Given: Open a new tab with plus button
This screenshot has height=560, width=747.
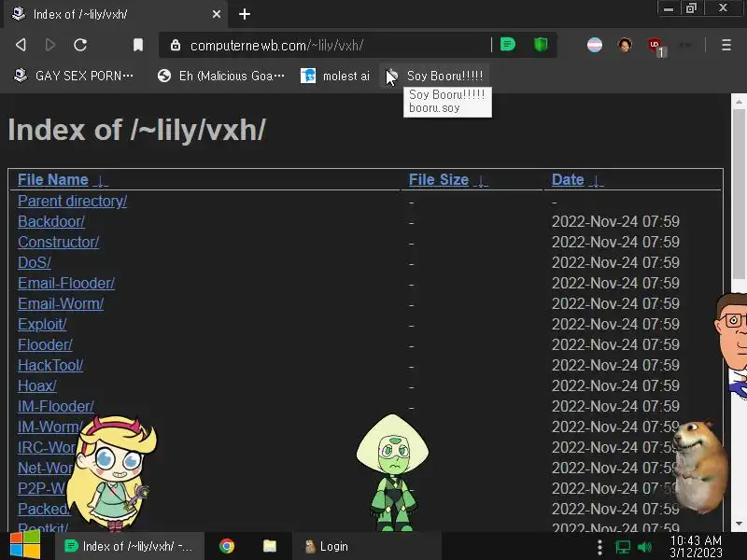Looking at the screenshot, I should [x=245, y=14].
